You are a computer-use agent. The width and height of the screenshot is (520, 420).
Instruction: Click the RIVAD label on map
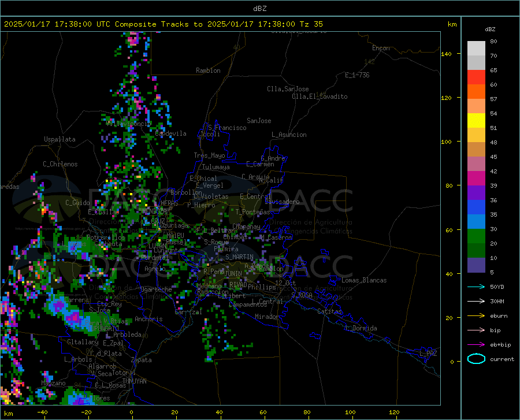tap(238, 285)
